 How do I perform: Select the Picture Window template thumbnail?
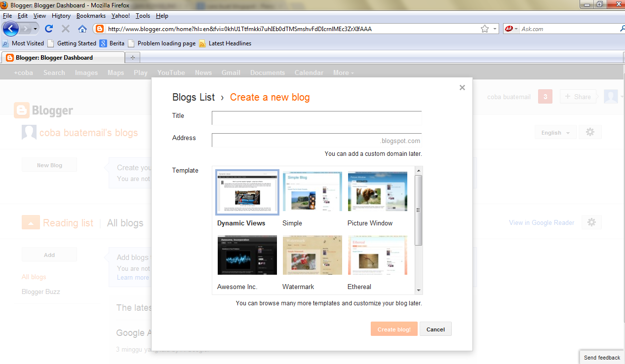[378, 191]
